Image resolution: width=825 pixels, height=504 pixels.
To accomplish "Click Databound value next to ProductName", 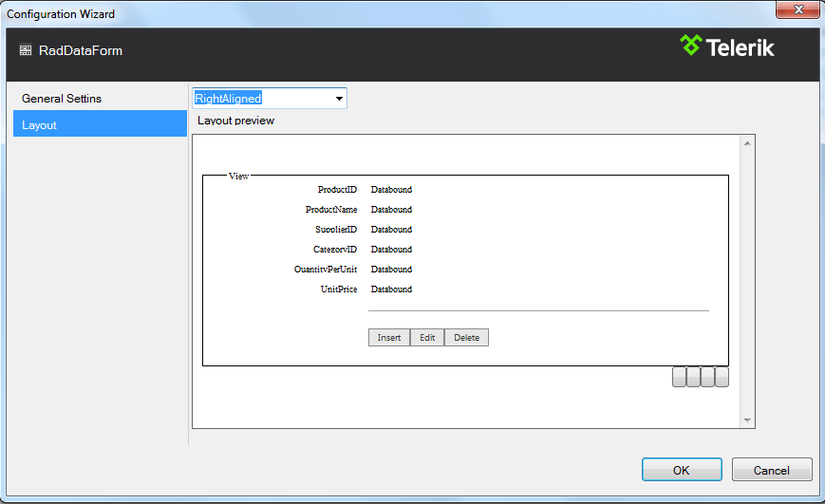I will 391,210.
